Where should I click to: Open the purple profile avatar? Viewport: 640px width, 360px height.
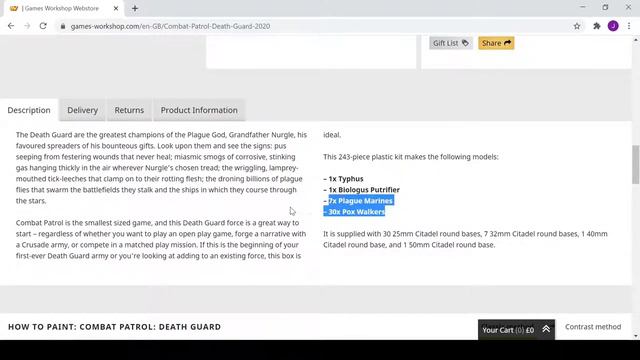coord(613,26)
